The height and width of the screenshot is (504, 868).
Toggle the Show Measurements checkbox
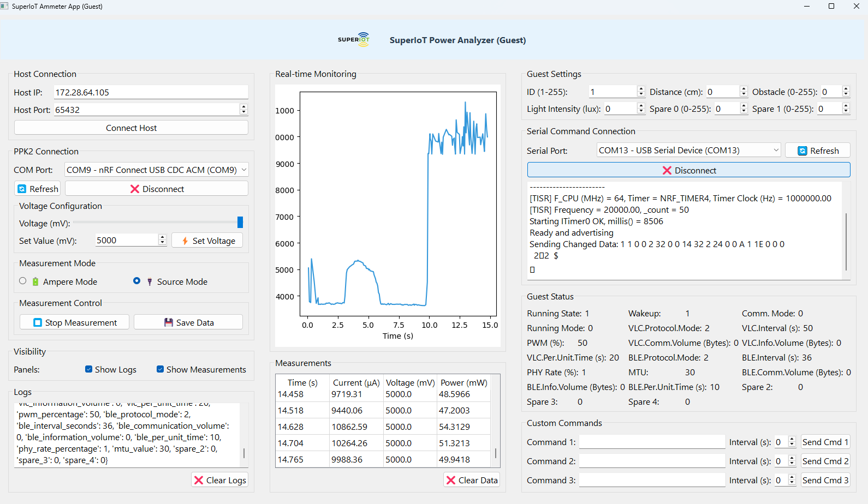pos(160,369)
